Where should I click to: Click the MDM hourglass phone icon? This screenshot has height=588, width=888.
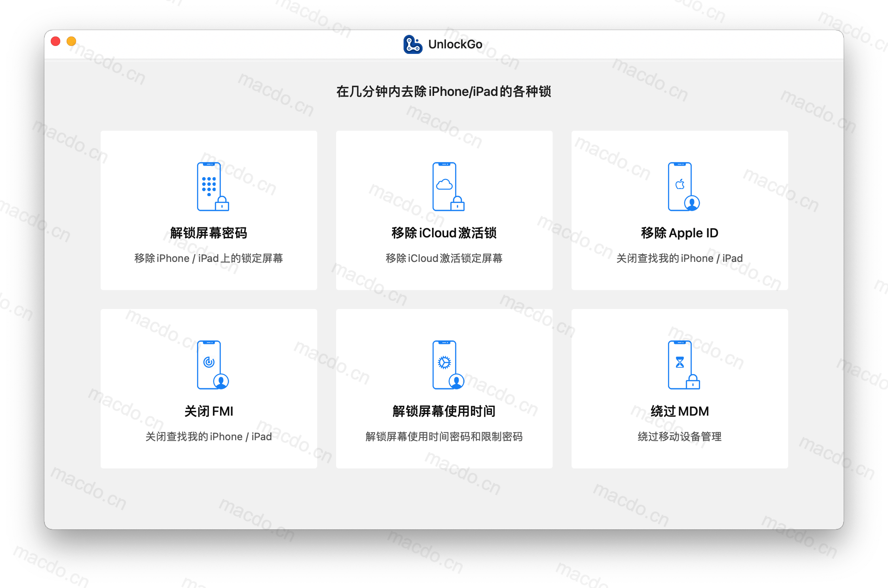pos(684,365)
